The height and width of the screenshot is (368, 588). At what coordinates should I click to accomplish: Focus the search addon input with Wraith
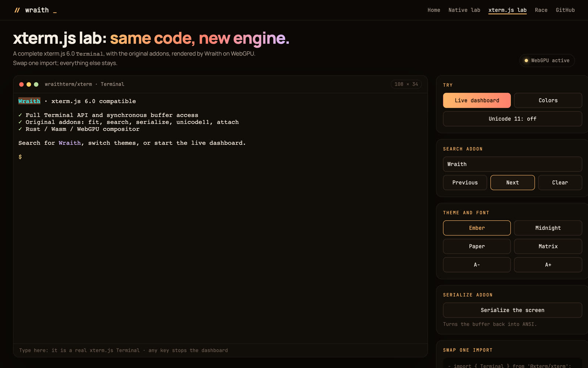click(512, 164)
